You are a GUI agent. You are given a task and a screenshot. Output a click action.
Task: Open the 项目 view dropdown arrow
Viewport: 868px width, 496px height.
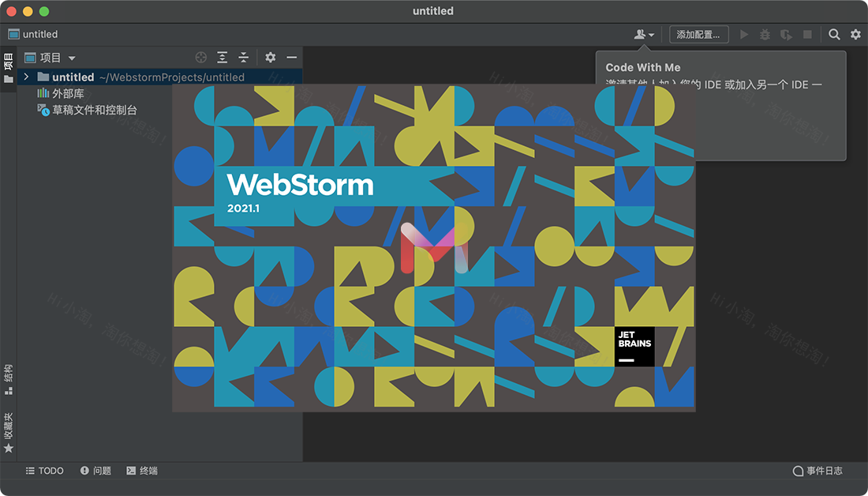click(71, 58)
